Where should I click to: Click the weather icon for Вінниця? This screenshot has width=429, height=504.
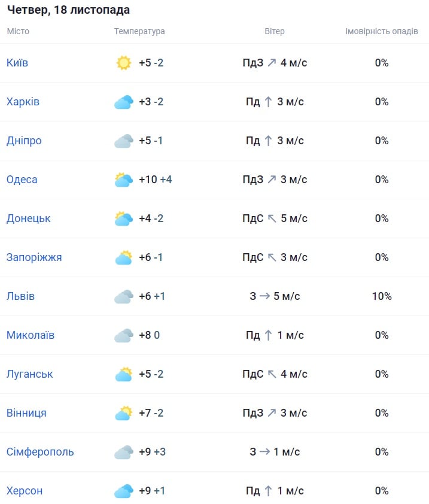coord(123,413)
